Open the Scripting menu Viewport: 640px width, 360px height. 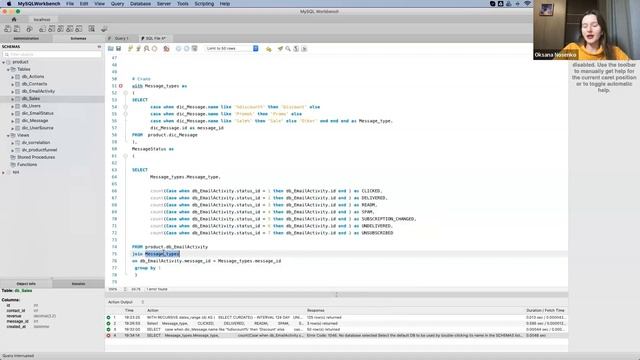pos(204,4)
